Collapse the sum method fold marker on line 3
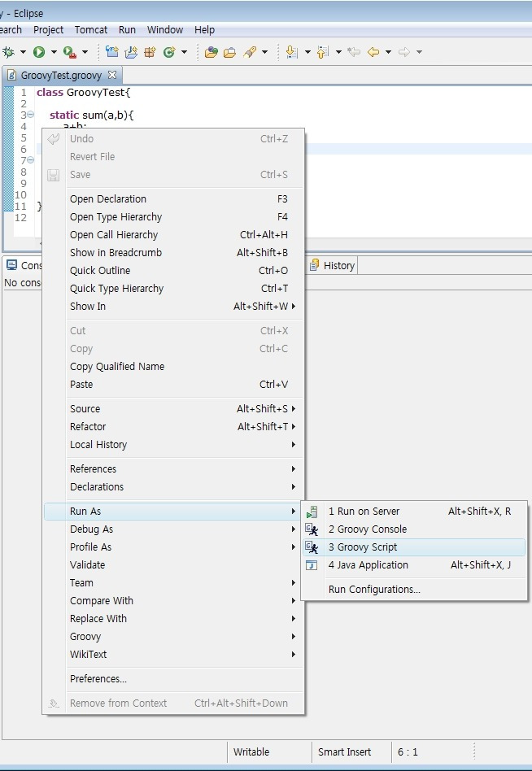Image resolution: width=532 pixels, height=771 pixels. point(30,115)
